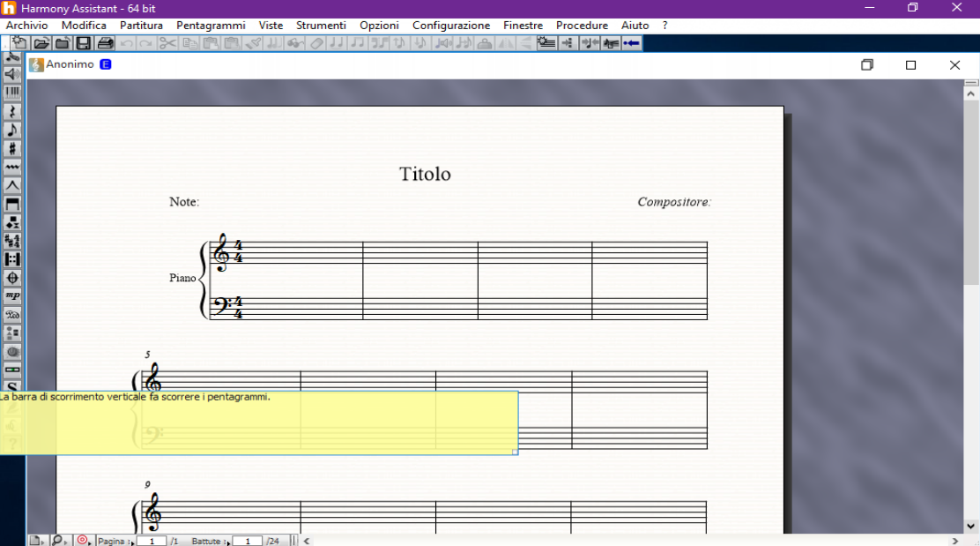Click the red target icon in status bar

tap(83, 540)
